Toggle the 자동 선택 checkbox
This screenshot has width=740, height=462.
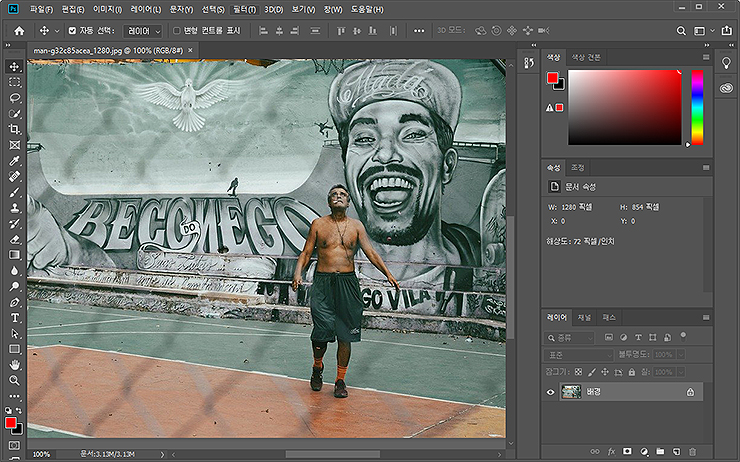72,31
